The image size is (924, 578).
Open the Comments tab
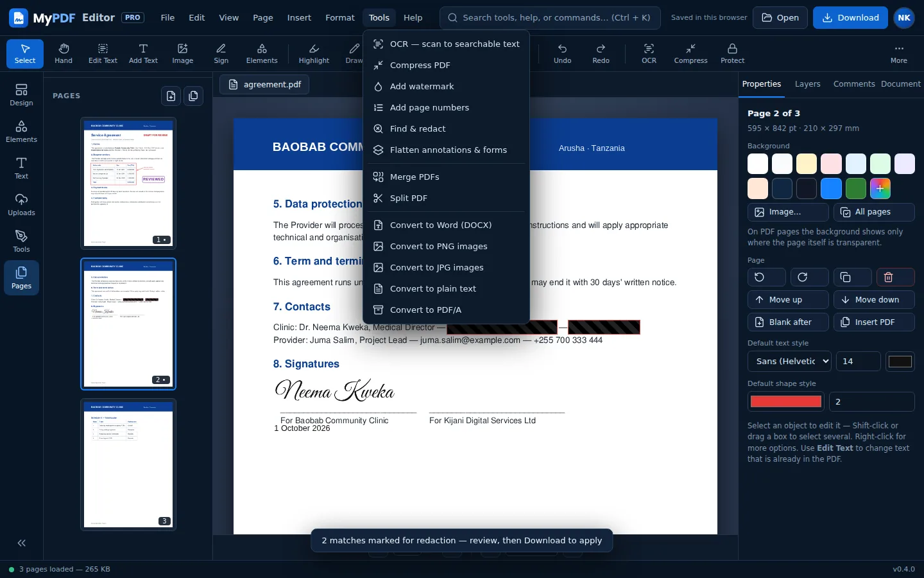point(854,84)
